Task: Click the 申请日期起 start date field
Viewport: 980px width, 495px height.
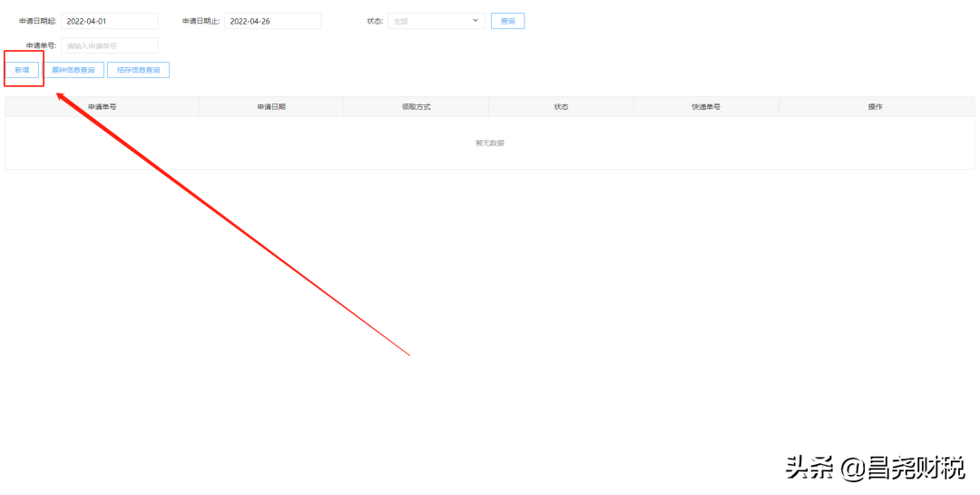Action: 109,21
